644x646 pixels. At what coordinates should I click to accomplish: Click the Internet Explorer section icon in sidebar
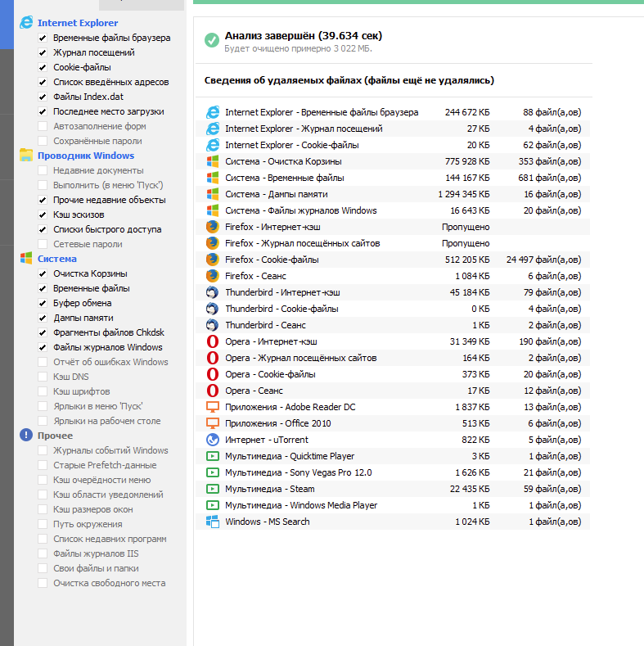point(26,23)
